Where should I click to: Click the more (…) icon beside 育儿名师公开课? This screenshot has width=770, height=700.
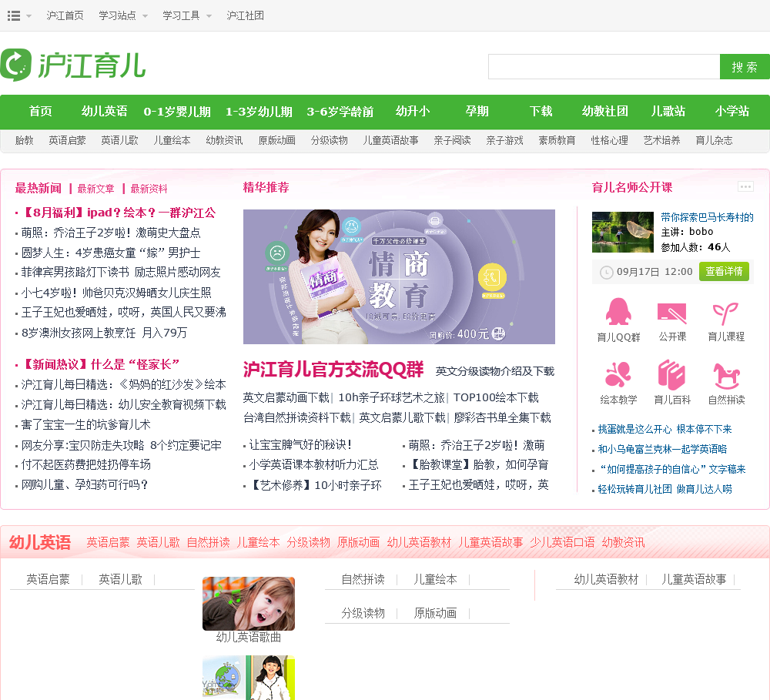745,186
